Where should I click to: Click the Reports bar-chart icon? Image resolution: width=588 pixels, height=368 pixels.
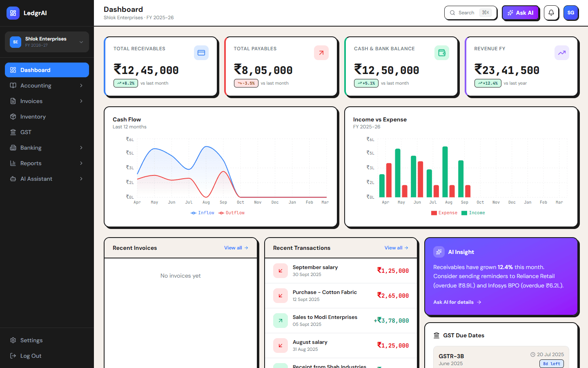pyautogui.click(x=13, y=163)
